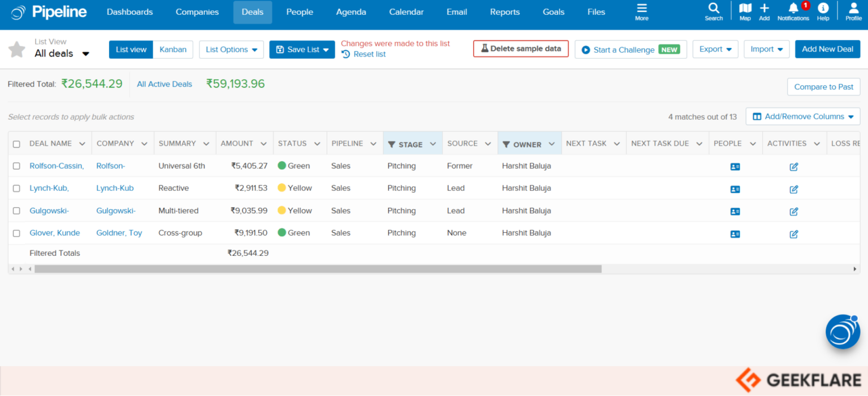Edit activities for Rolfson-Cassin deal

pos(794,167)
